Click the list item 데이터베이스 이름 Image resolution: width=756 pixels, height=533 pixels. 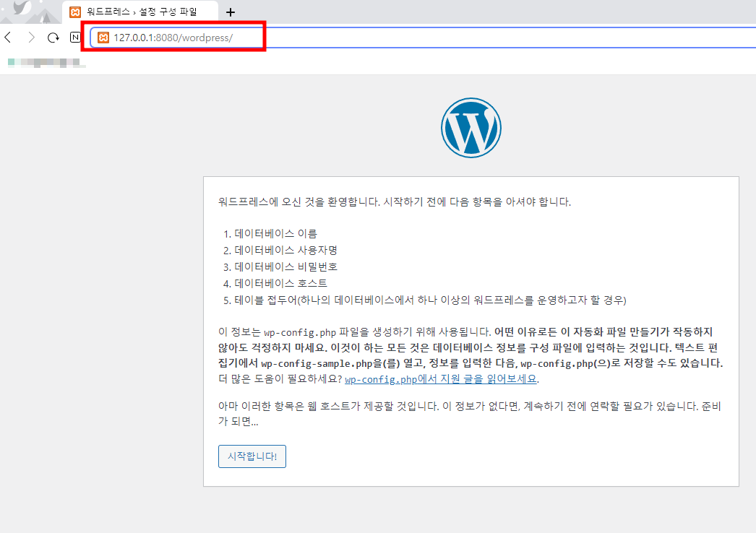[x=276, y=234]
